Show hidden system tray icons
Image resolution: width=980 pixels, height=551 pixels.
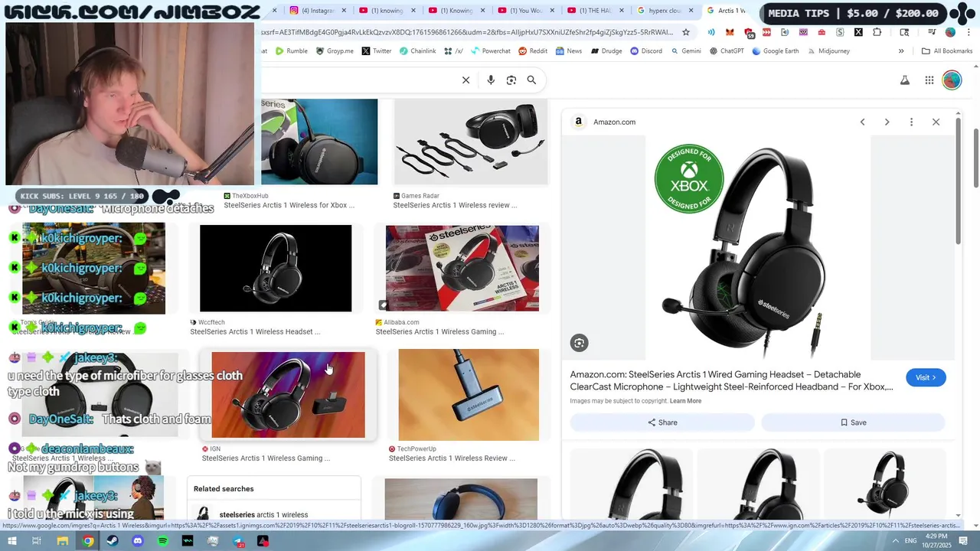coord(895,541)
